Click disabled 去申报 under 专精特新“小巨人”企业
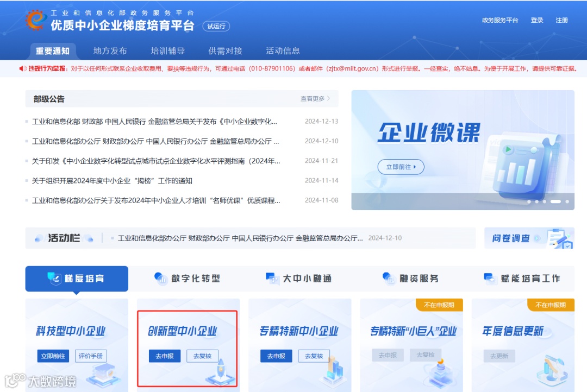587x392 pixels. (388, 355)
